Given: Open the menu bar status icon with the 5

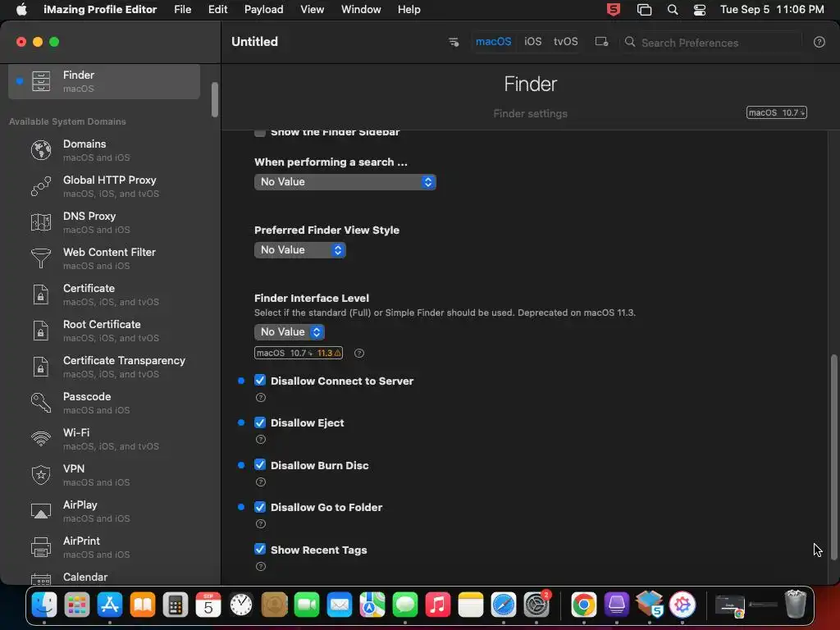Looking at the screenshot, I should point(614,10).
